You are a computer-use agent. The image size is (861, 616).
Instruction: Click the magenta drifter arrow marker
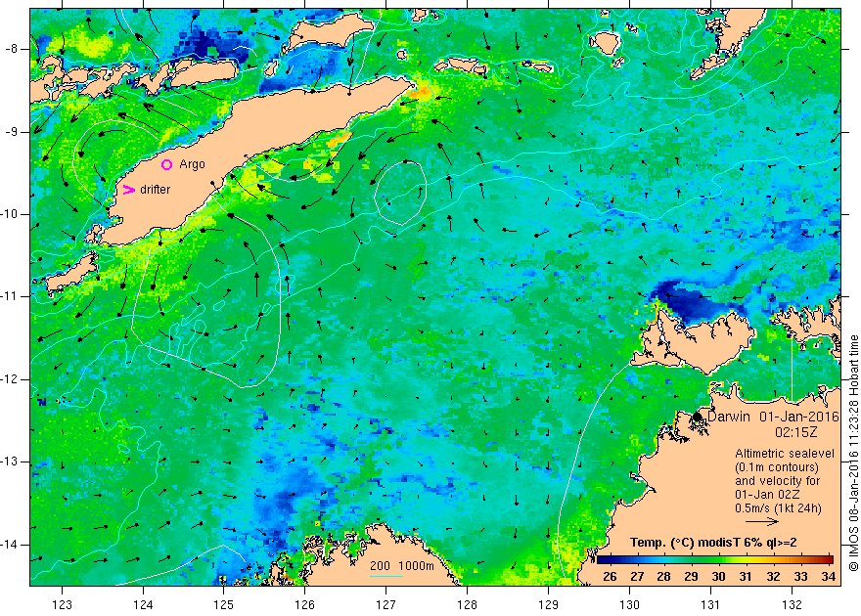click(x=128, y=190)
